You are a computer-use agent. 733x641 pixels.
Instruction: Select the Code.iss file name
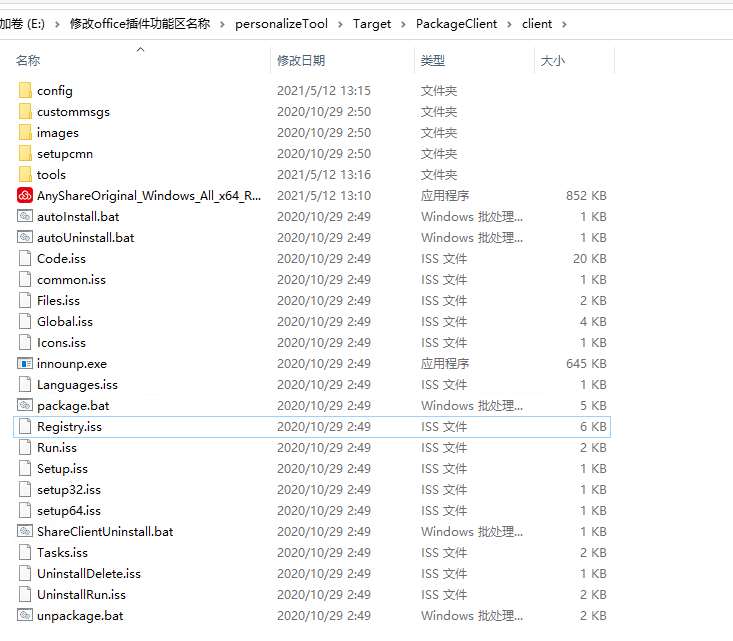tap(61, 259)
